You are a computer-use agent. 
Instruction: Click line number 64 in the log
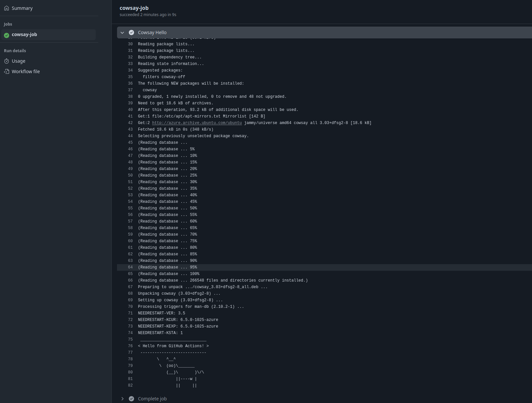coord(130,267)
